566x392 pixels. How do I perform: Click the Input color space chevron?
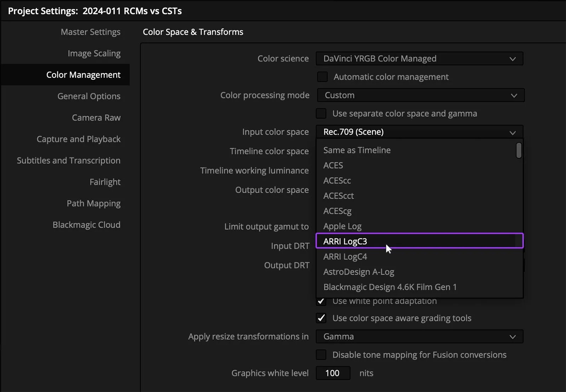click(x=513, y=133)
